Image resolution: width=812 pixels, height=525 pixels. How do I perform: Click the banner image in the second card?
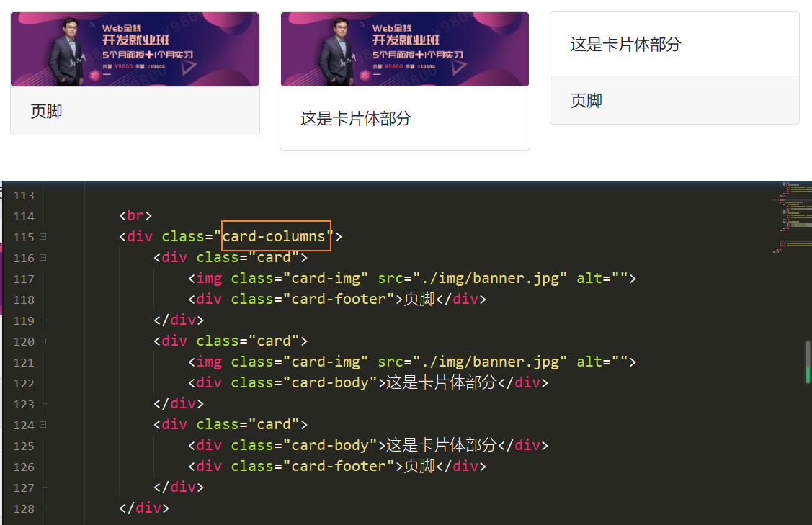pyautogui.click(x=405, y=49)
